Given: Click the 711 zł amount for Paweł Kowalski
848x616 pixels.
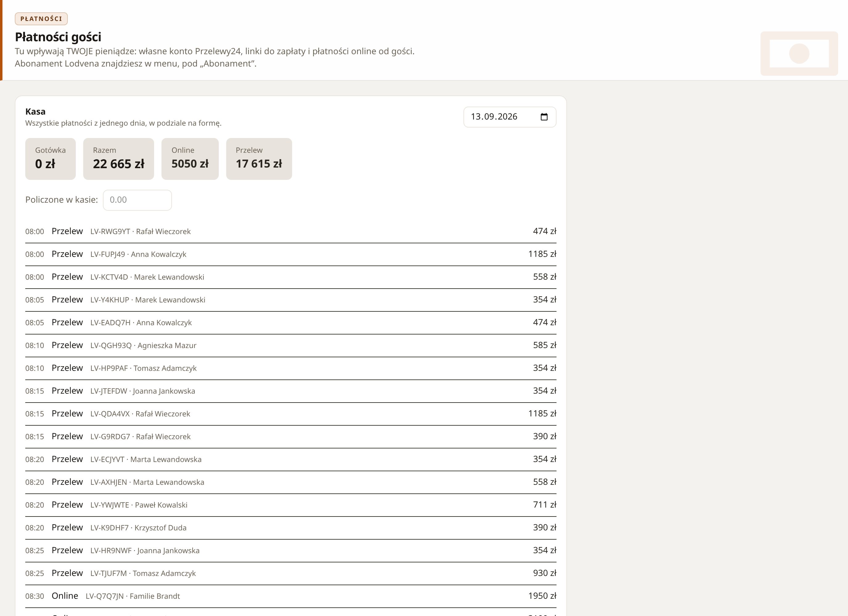Looking at the screenshot, I should click(545, 505).
